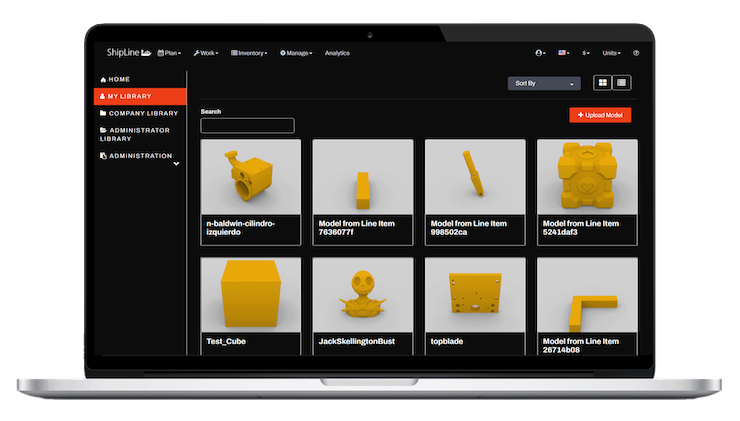Go to Analytics
This screenshot has width=740, height=421.
click(x=337, y=53)
